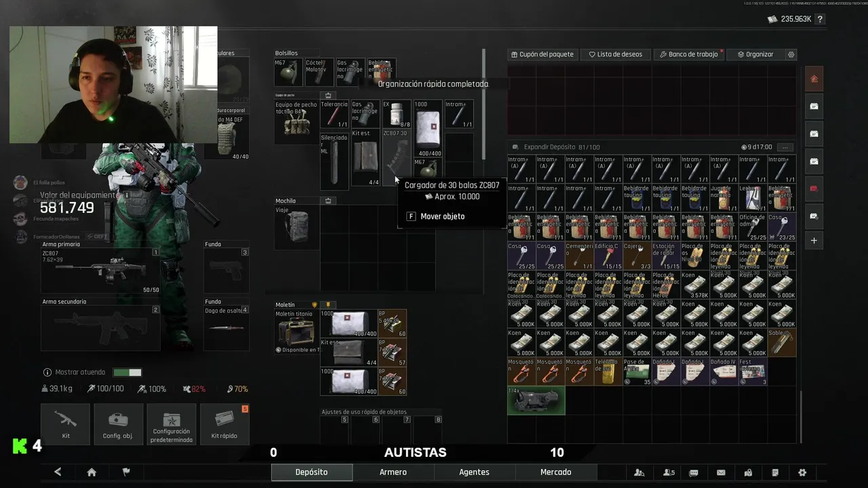Viewport: 868px width, 488px height.
Task: Select the Edificio C key
Action: (x=607, y=256)
